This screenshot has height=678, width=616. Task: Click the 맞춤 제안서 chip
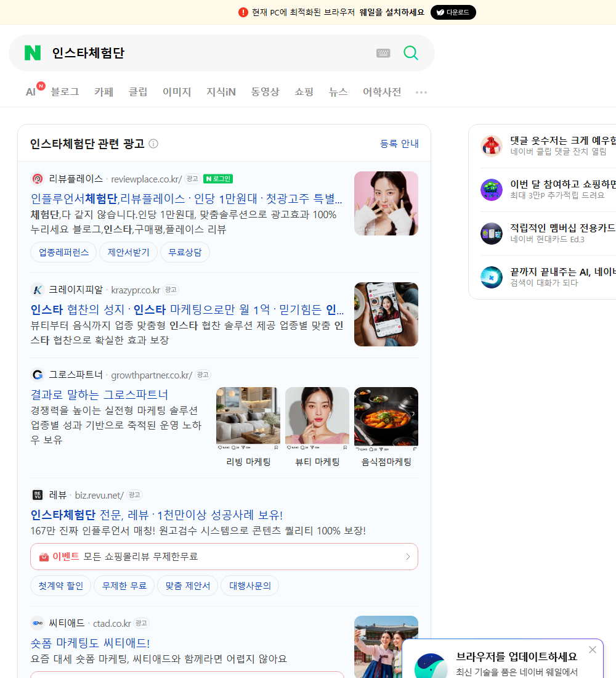[188, 586]
